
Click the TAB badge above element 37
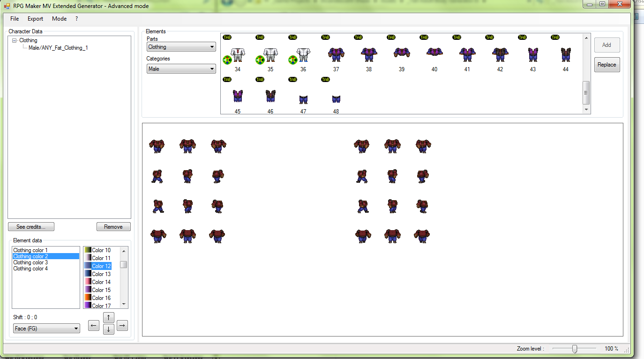point(326,37)
